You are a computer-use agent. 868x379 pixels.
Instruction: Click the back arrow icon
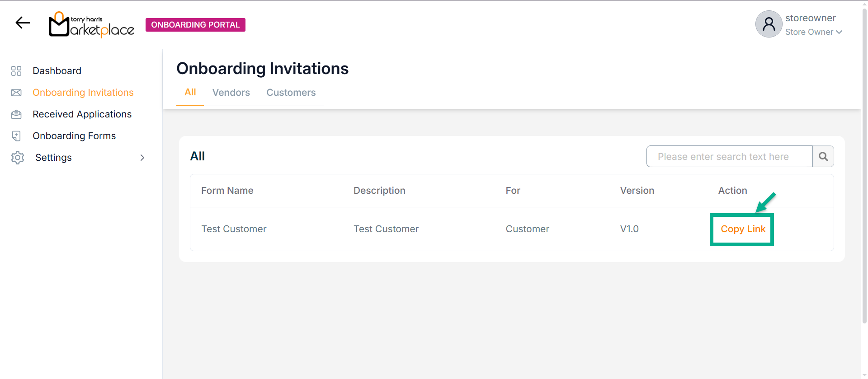pos(23,23)
